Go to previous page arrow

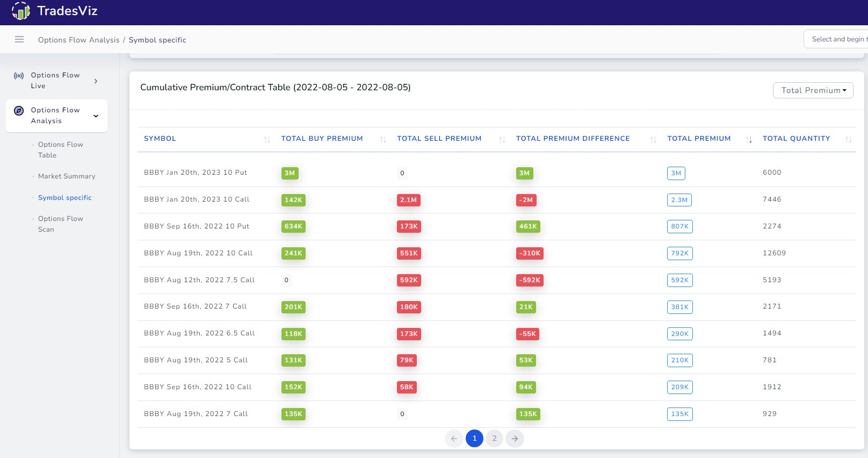[x=454, y=439]
